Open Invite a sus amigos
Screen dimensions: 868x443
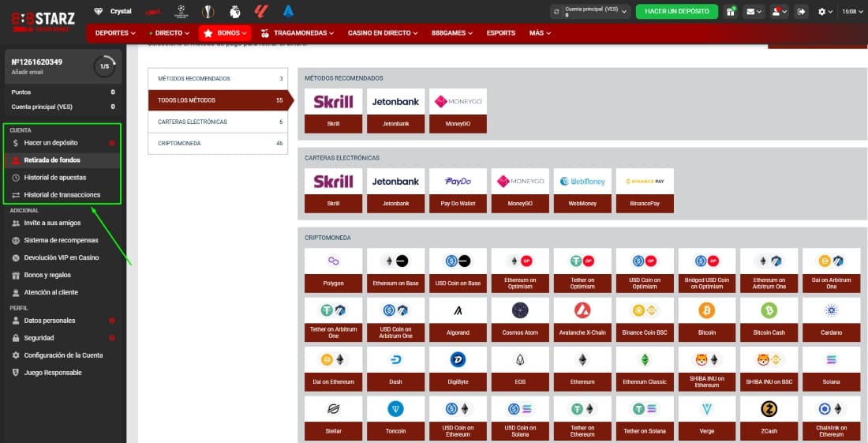click(x=62, y=223)
